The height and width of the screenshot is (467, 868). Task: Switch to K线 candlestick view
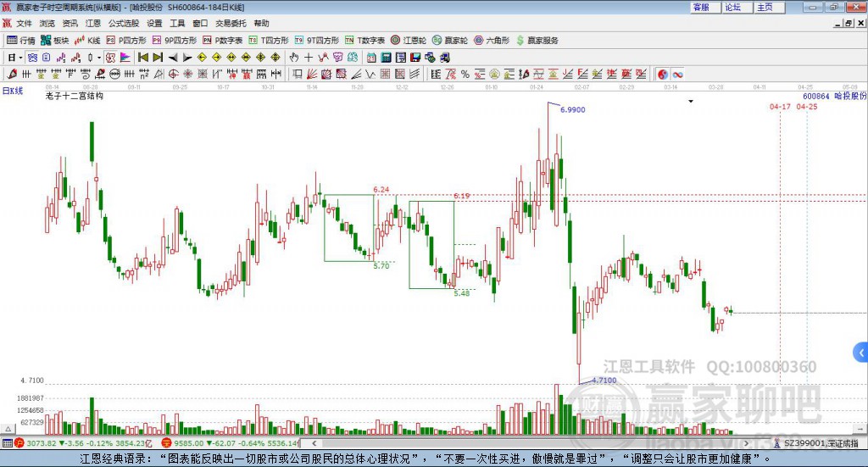pyautogui.click(x=87, y=41)
